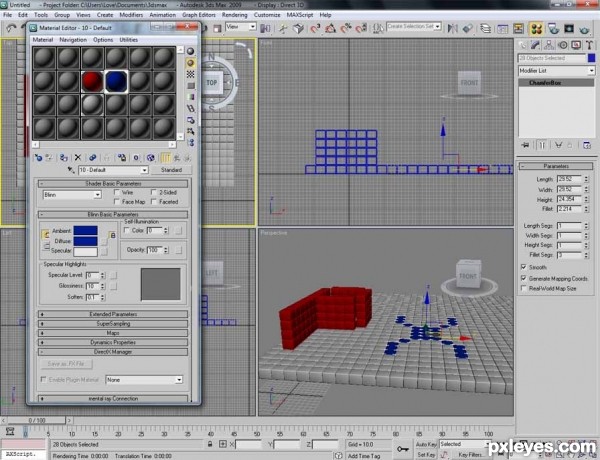Click Material ID Channel icon
The height and width of the screenshot is (460, 600).
136,158
